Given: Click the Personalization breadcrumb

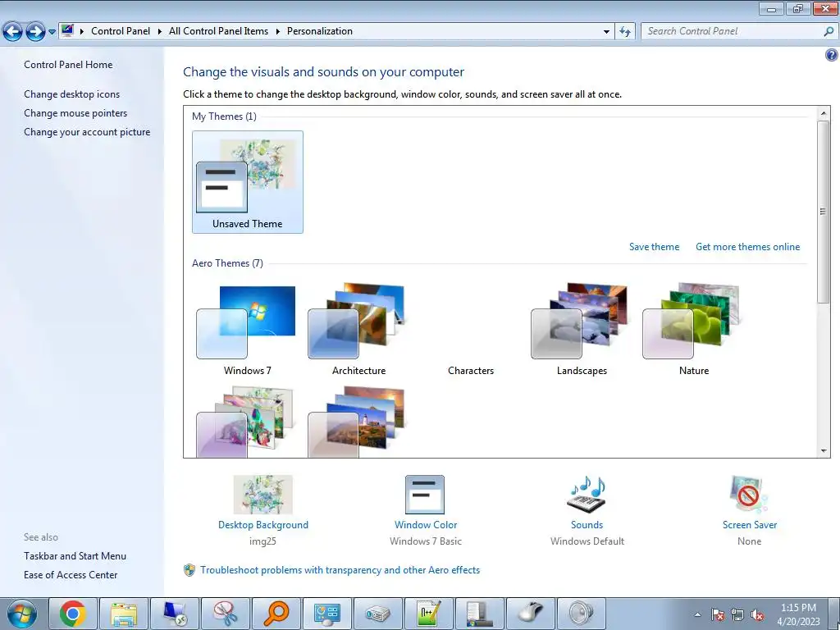Looking at the screenshot, I should [x=320, y=31].
